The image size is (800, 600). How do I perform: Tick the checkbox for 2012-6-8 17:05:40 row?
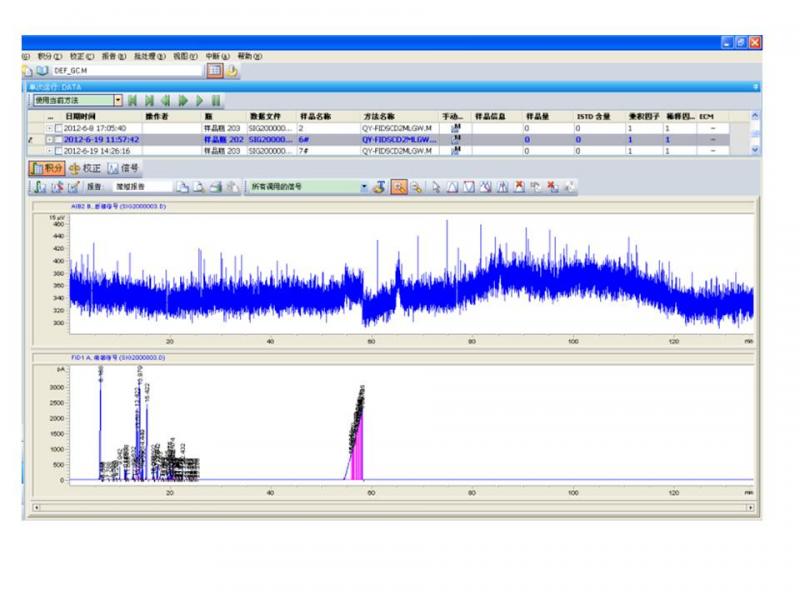(58, 129)
